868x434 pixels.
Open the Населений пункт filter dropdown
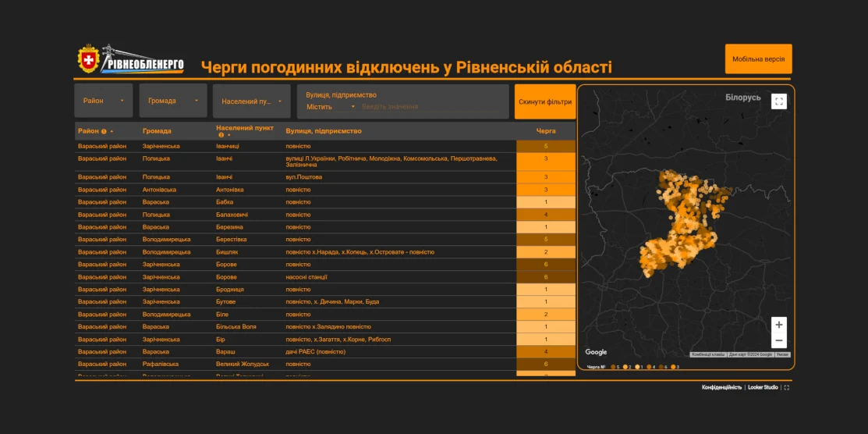click(x=251, y=101)
